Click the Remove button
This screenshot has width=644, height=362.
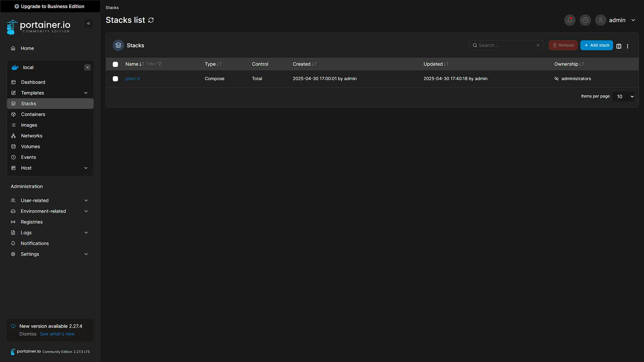(563, 45)
